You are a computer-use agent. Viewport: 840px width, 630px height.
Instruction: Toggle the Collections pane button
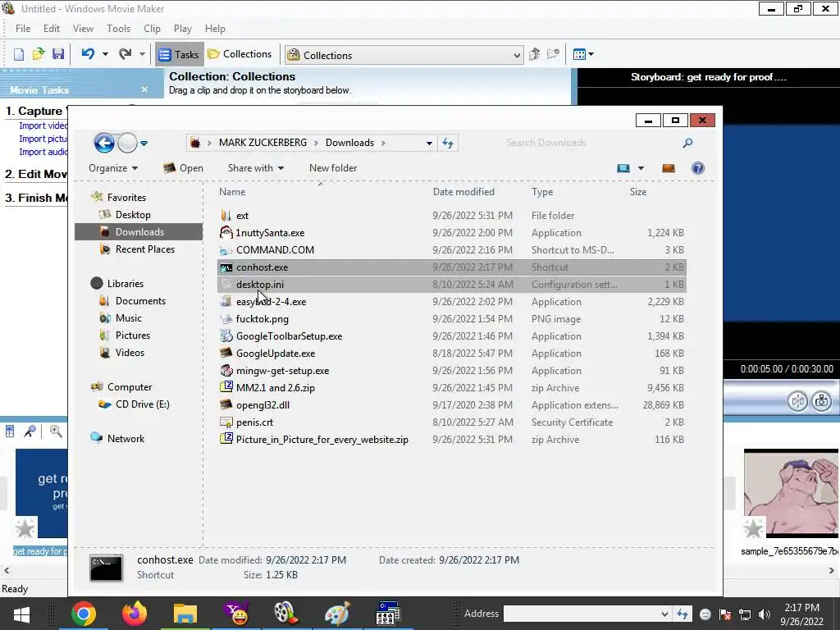pos(240,54)
